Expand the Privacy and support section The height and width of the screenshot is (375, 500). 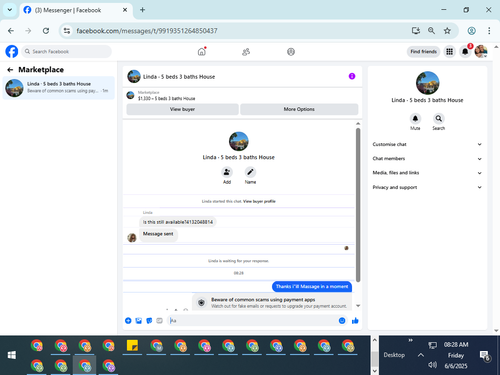(427, 187)
